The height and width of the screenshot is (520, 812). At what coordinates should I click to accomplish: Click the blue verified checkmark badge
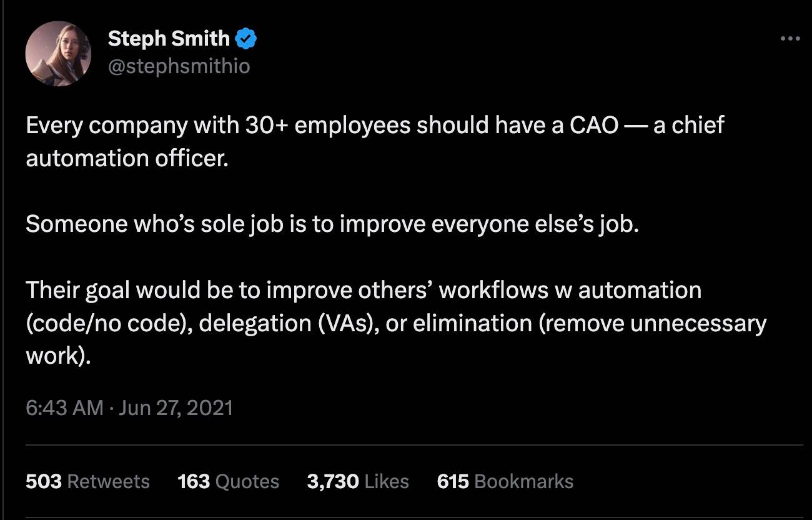tap(246, 39)
